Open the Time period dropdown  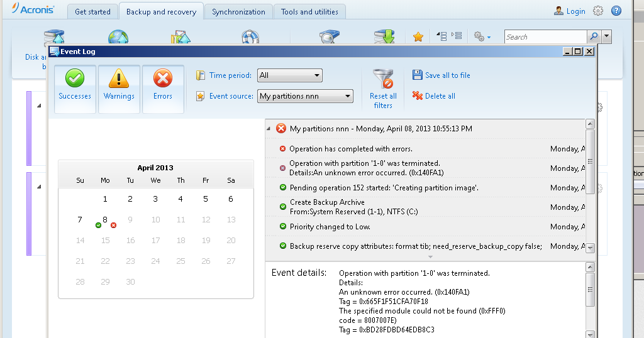pos(289,75)
